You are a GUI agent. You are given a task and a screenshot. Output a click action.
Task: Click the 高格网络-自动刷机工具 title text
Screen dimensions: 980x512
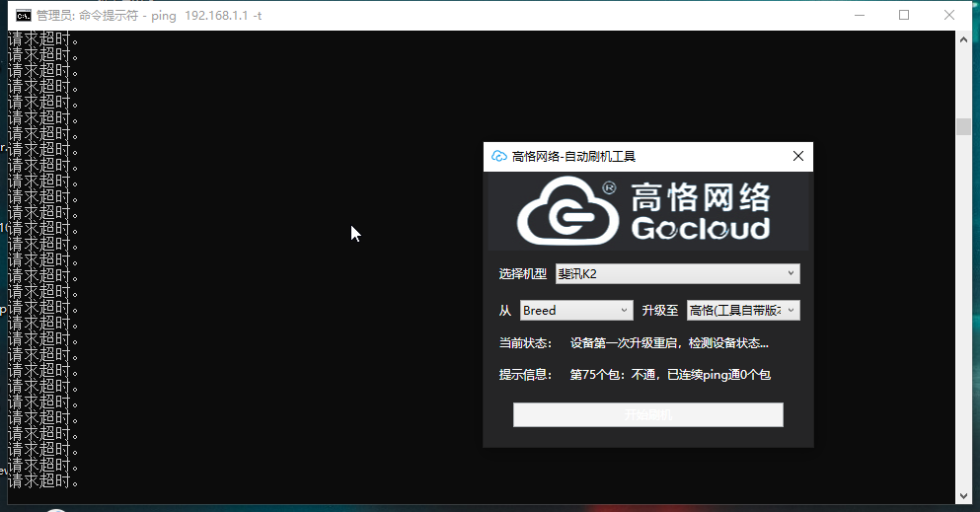[x=573, y=156]
